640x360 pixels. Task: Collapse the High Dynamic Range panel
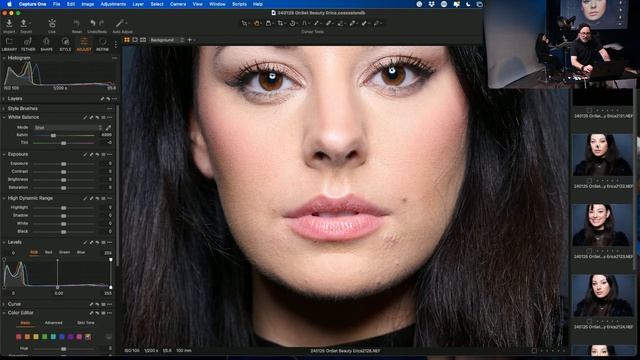(4, 198)
